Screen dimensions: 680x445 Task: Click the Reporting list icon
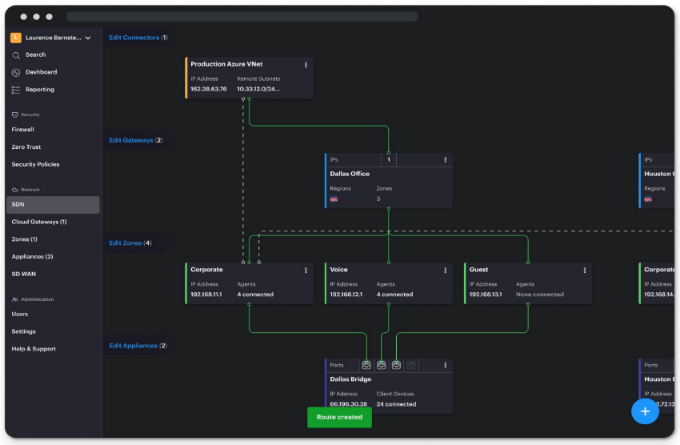click(x=16, y=90)
